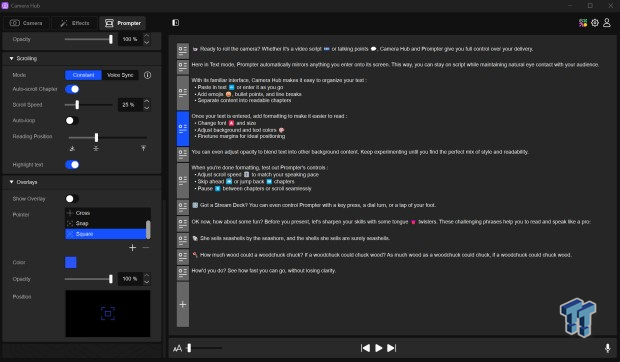Open the Effects tab
620x362 pixels.
[75, 23]
